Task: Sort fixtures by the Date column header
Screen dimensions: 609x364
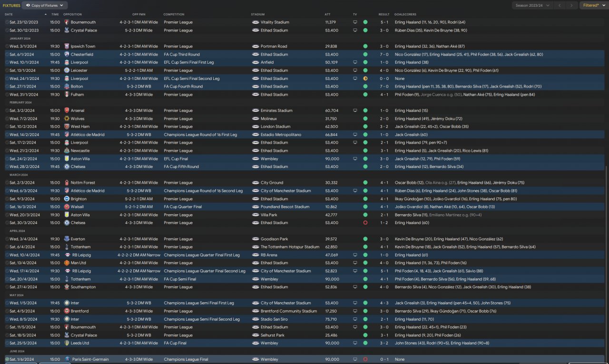Action: coord(9,14)
